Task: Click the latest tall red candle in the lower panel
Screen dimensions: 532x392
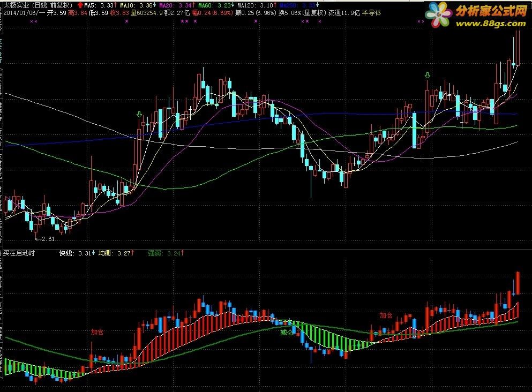Action: pyautogui.click(x=518, y=282)
